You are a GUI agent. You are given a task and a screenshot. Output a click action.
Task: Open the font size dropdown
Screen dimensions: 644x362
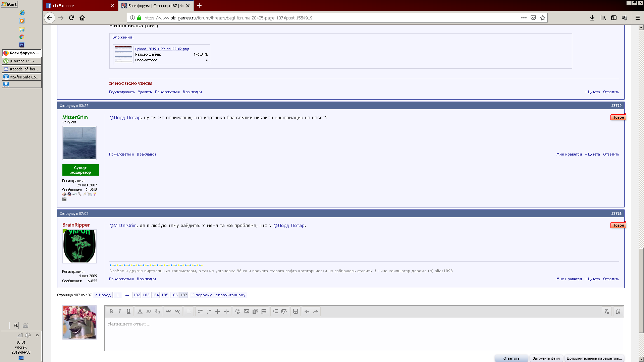point(149,311)
